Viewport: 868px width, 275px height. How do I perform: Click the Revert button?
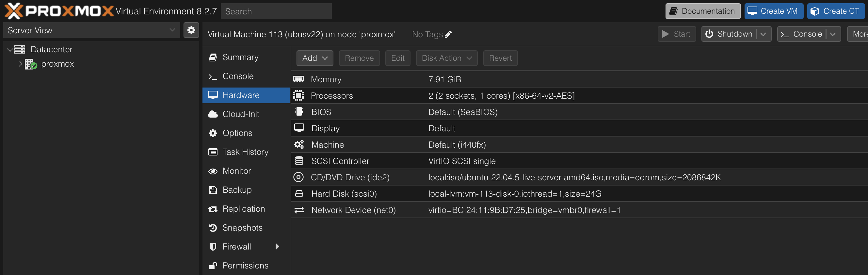(x=500, y=58)
